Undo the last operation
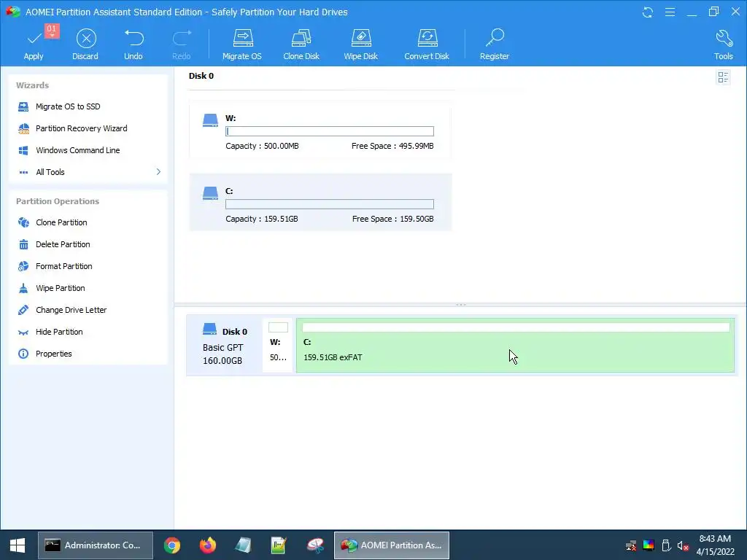Viewport: 747px width, 560px height. (133, 44)
